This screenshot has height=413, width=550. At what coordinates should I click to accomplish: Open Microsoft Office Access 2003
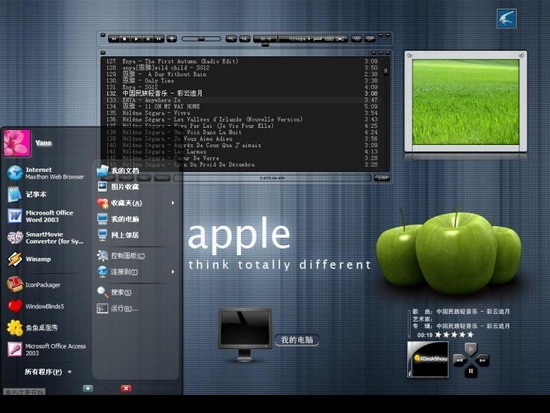[46, 349]
